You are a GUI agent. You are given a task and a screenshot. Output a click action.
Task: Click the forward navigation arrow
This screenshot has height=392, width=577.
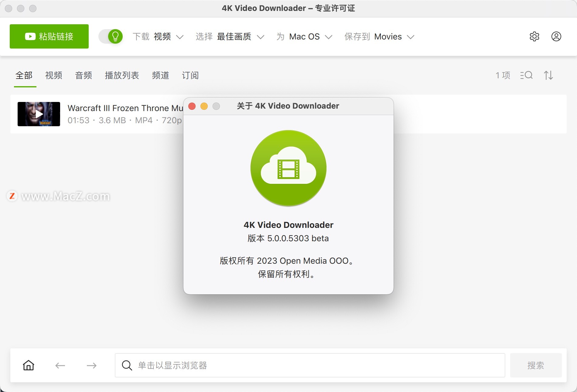91,365
